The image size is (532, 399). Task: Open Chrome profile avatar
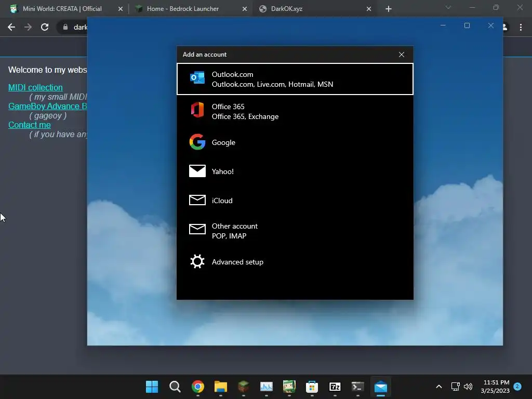click(505, 27)
